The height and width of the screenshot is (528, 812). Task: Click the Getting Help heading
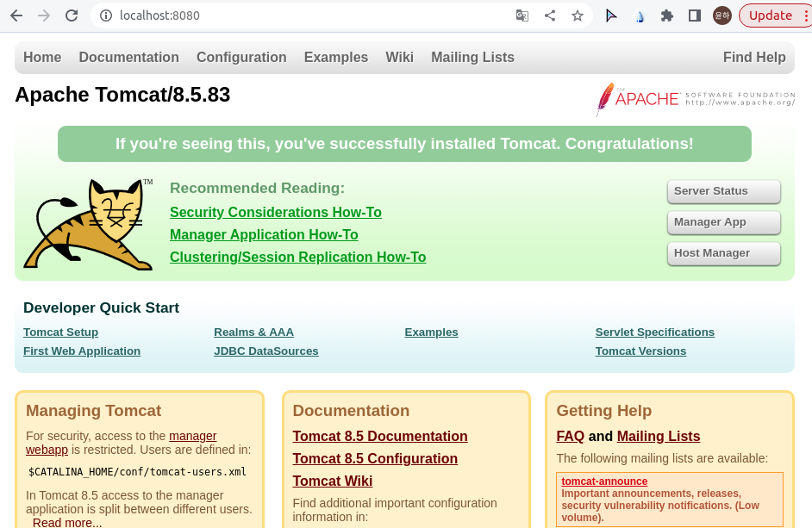click(603, 411)
